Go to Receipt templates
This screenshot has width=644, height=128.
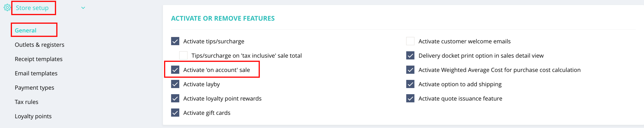pyautogui.click(x=38, y=59)
